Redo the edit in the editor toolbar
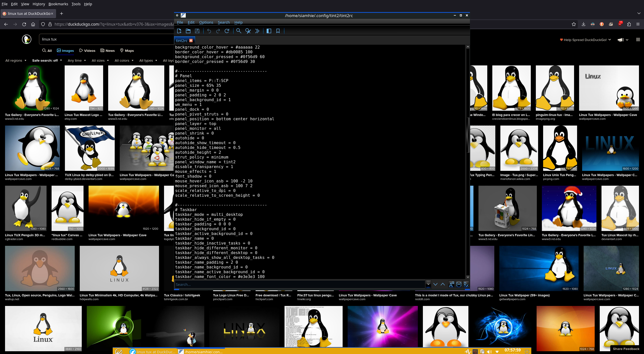This screenshot has height=354, width=644. [x=218, y=31]
